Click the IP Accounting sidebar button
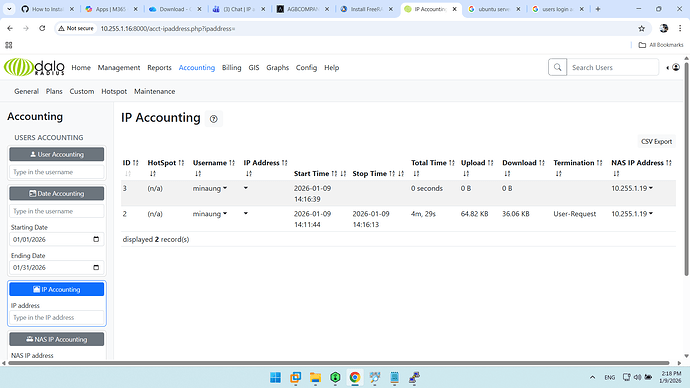The height and width of the screenshot is (388, 690). (57, 289)
